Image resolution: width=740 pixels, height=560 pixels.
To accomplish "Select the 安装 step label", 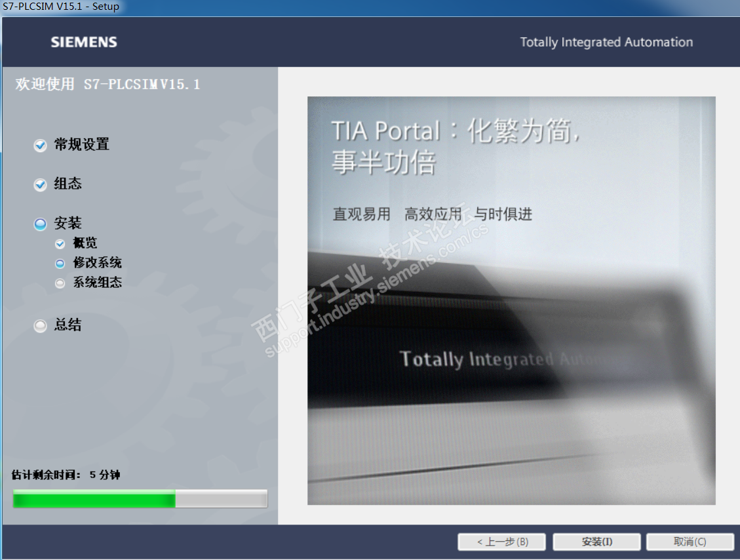I will pyautogui.click(x=68, y=223).
